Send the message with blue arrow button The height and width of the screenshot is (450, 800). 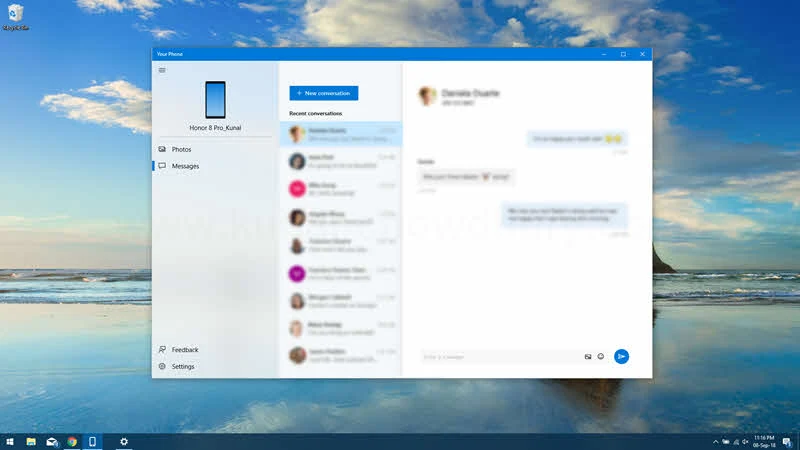click(621, 357)
